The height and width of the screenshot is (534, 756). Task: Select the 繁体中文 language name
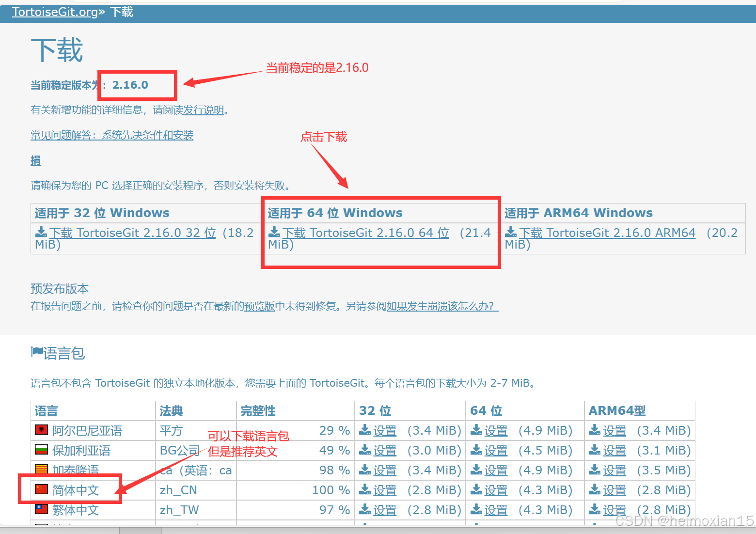(76, 510)
